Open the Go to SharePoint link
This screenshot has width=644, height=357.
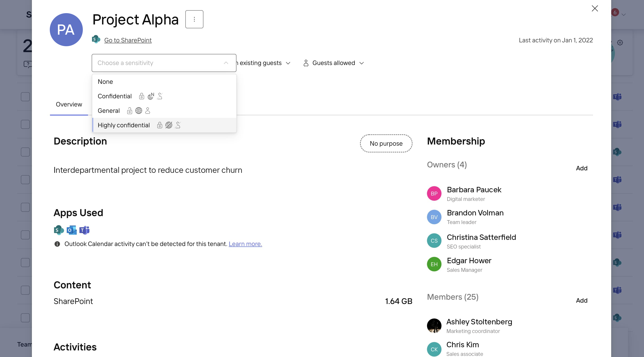[x=128, y=40]
